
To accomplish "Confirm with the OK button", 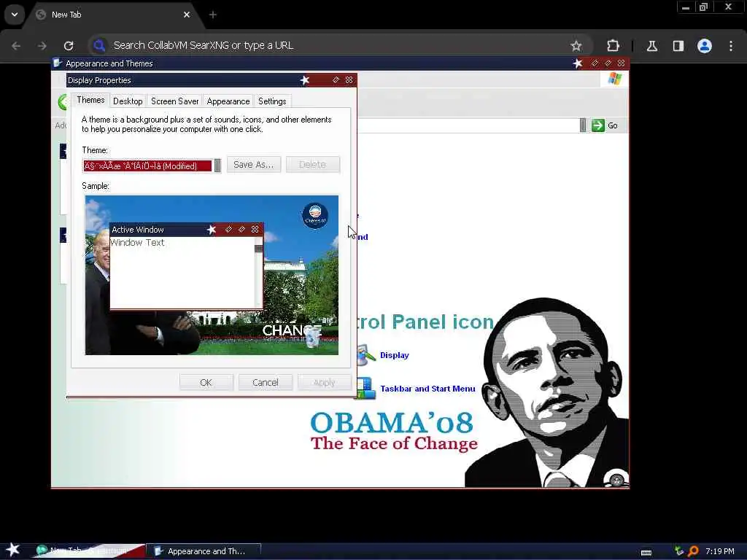I will (x=206, y=382).
